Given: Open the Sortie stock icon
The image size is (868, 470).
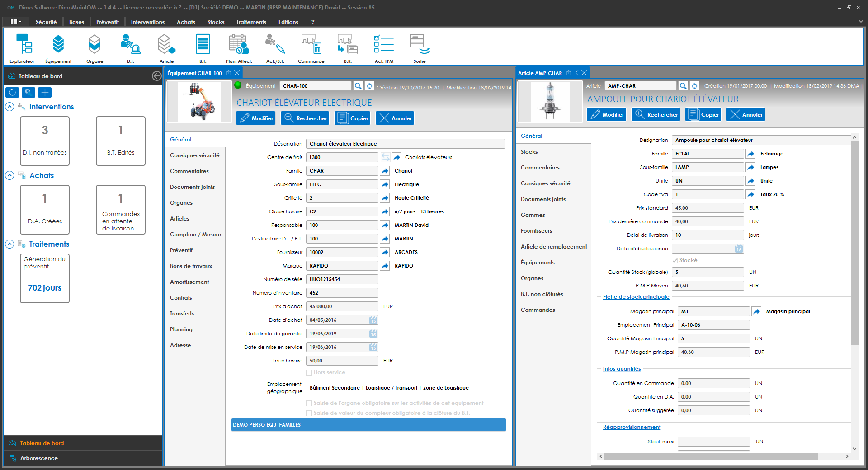Looking at the screenshot, I should (x=419, y=48).
